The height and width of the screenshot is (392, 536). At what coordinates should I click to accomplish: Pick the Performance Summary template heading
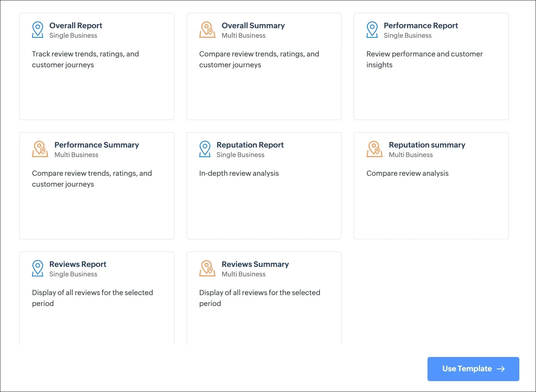[97, 145]
